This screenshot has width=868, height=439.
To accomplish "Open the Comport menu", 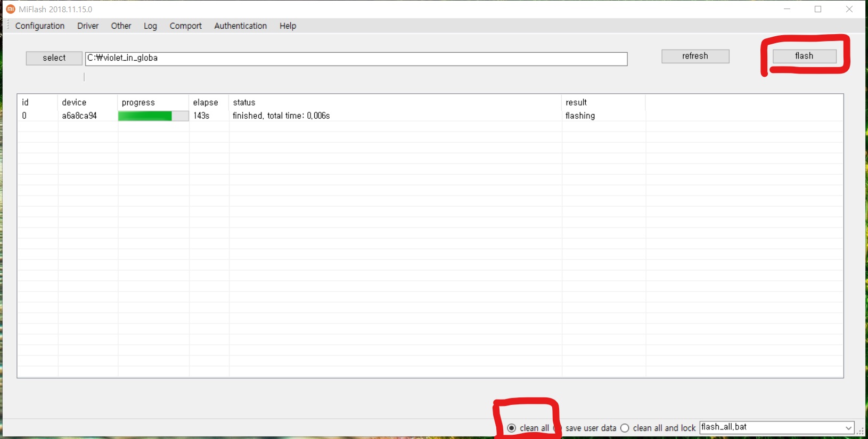I will [185, 26].
